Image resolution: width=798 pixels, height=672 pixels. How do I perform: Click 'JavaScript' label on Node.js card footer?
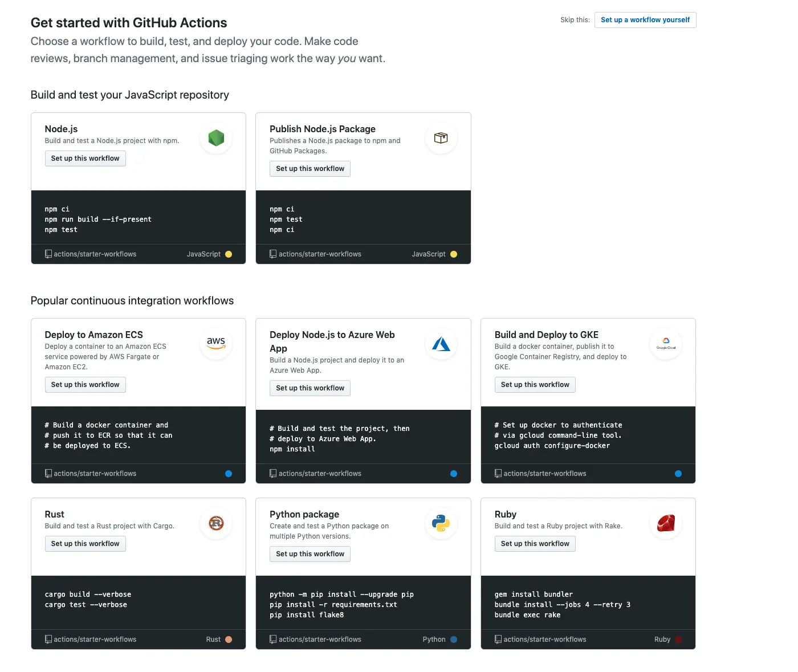coord(203,254)
